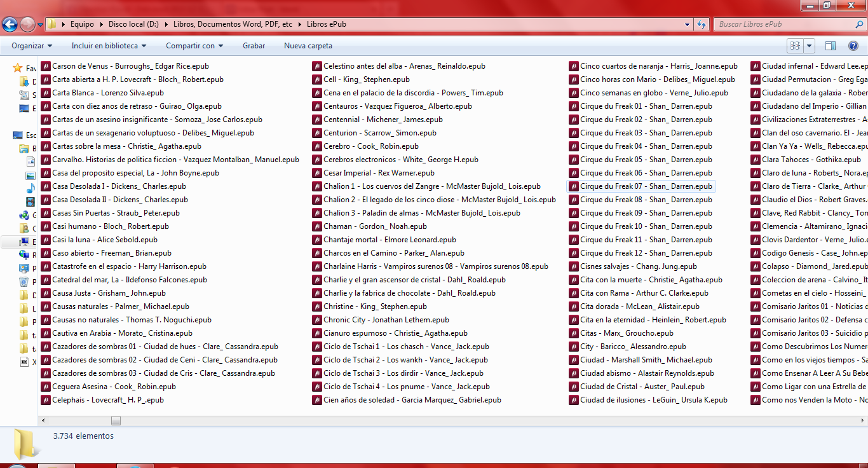Refresh the folder using the address bar button
Screen dimensions: 868x468
702,24
